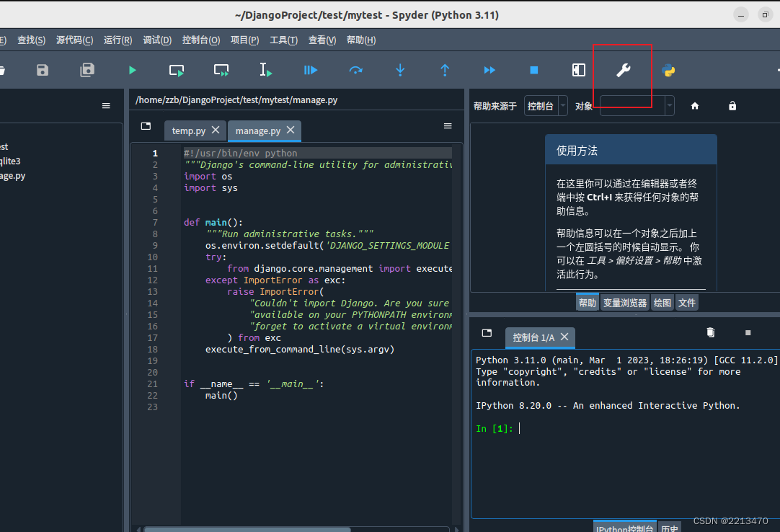Open the 帮助(H) menu
This screenshot has height=532, width=780.
pyautogui.click(x=361, y=40)
